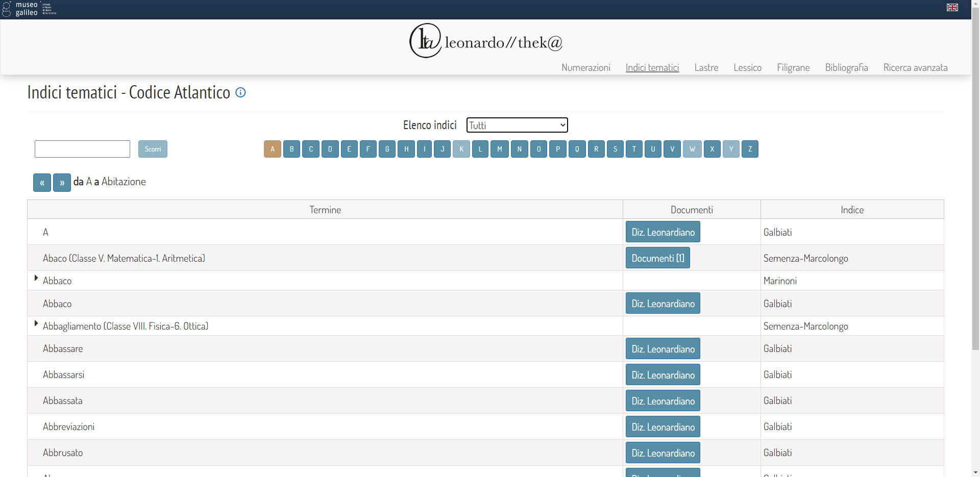The width and height of the screenshot is (980, 477).
Task: Select letter T filter
Action: (634, 149)
